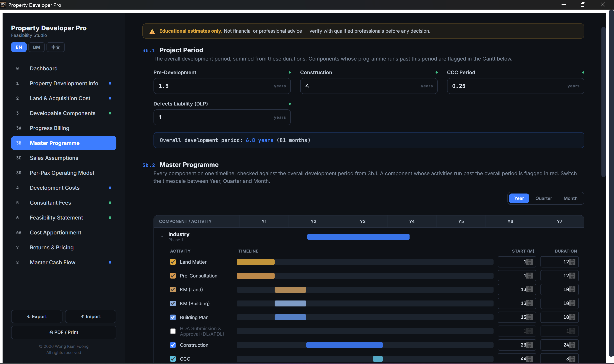This screenshot has height=364, width=614.
Task: Switch language to BM
Action: coord(36,47)
